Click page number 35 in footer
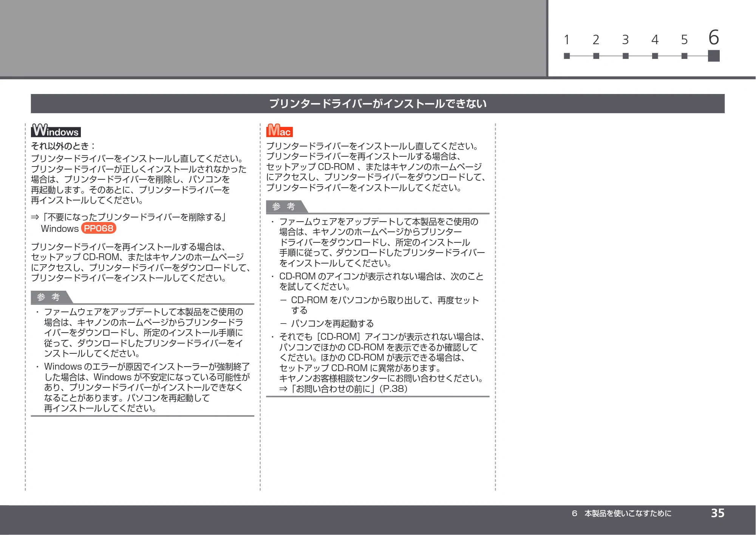 [718, 513]
